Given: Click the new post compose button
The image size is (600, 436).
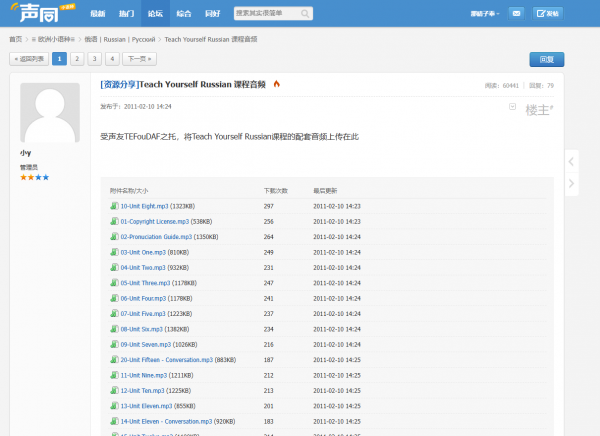Looking at the screenshot, I should 548,14.
